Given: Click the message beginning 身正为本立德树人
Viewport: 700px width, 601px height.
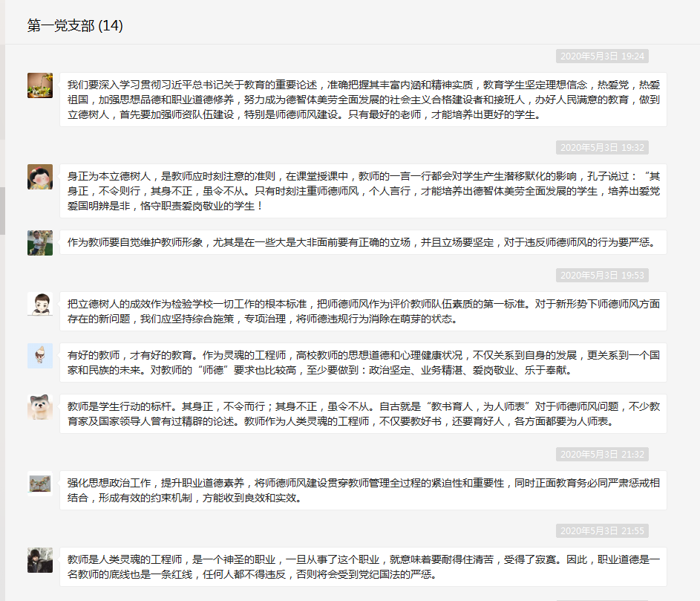Looking at the screenshot, I should 363,191.
